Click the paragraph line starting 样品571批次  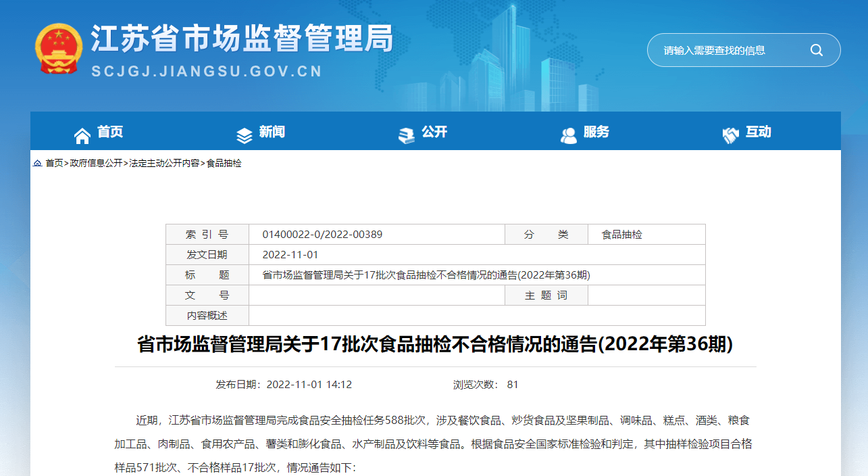[x=235, y=468]
